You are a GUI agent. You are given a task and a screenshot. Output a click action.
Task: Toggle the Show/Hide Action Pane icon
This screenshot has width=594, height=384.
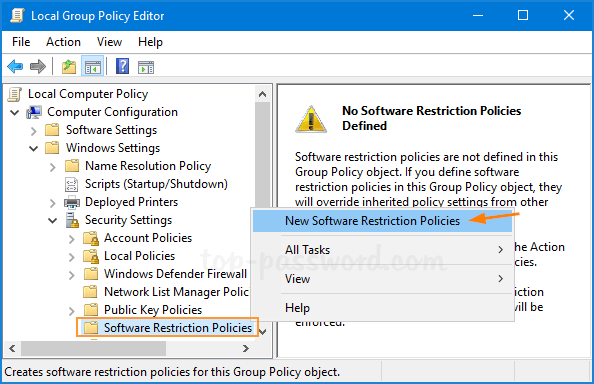pyautogui.click(x=146, y=67)
